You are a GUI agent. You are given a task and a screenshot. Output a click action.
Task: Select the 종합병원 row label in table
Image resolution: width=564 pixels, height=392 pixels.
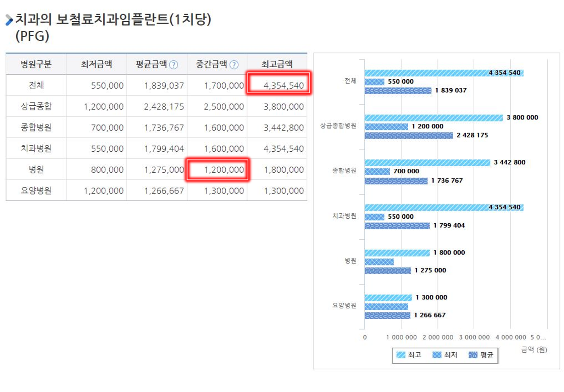click(x=36, y=127)
